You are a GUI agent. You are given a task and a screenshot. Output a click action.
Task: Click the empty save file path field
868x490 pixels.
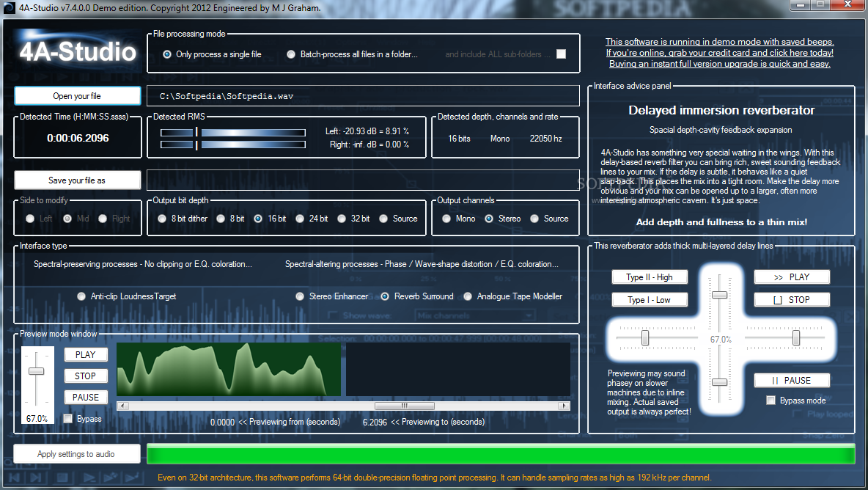363,180
